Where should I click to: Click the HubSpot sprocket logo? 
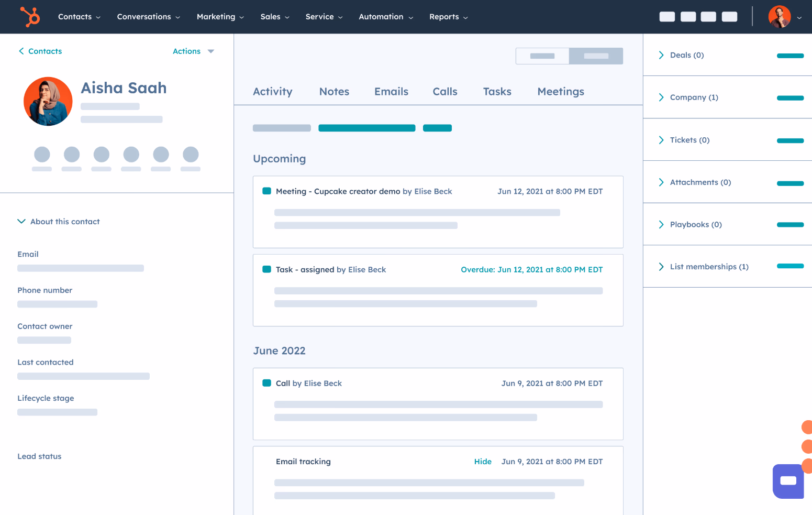click(30, 16)
